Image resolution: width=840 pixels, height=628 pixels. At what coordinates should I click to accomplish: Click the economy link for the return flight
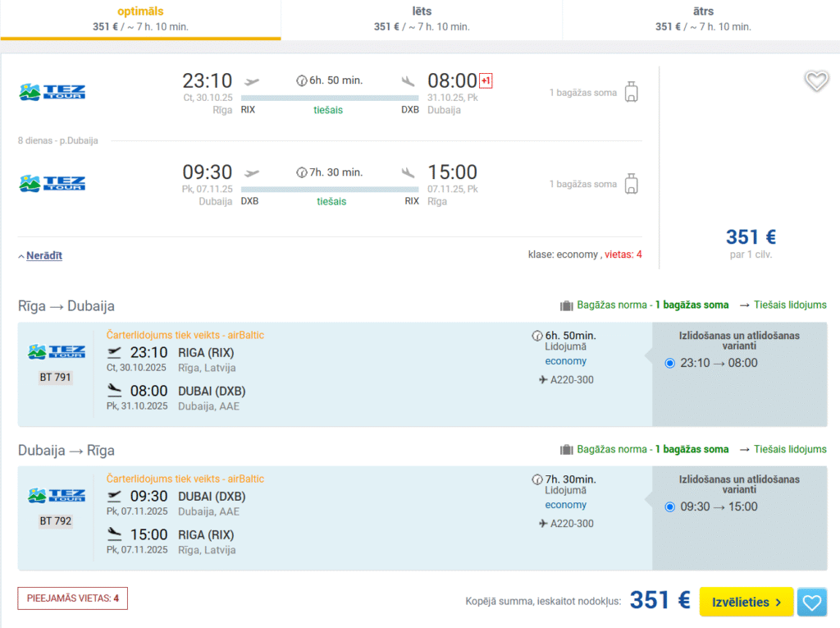[565, 505]
